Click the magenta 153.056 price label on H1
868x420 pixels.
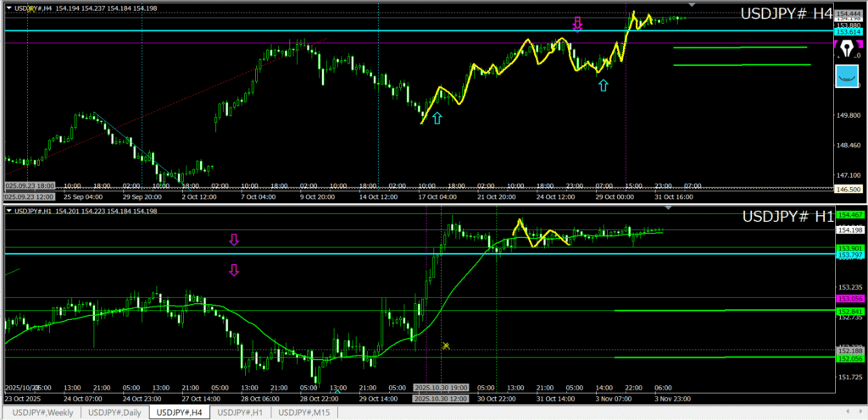[x=849, y=299]
